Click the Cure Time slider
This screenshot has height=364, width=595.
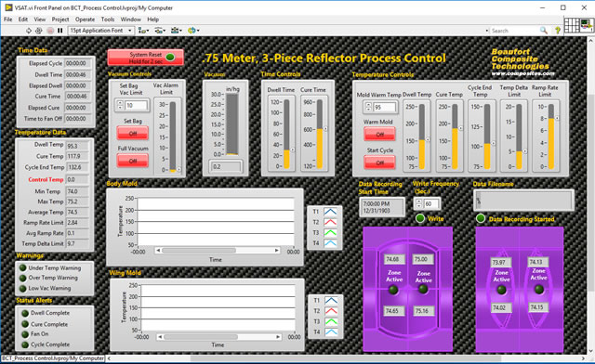(x=320, y=134)
